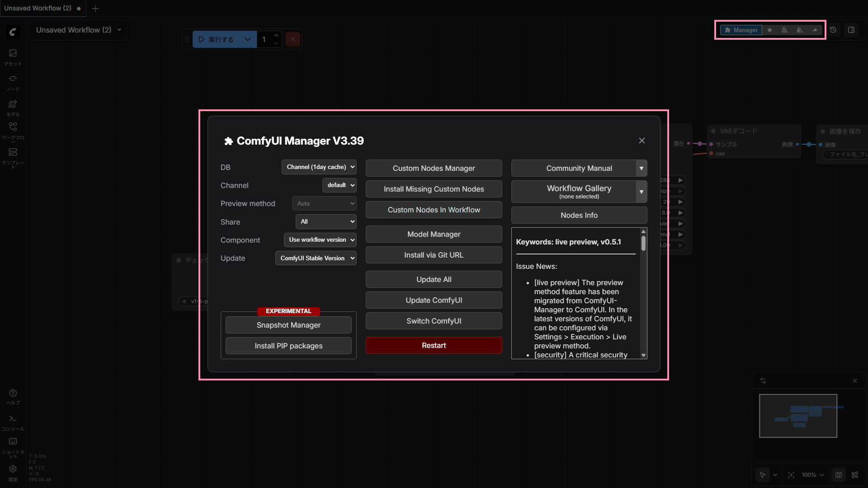The image size is (868, 488).
Task: Click the news panel scrollbar thumb
Action: [x=643, y=244]
